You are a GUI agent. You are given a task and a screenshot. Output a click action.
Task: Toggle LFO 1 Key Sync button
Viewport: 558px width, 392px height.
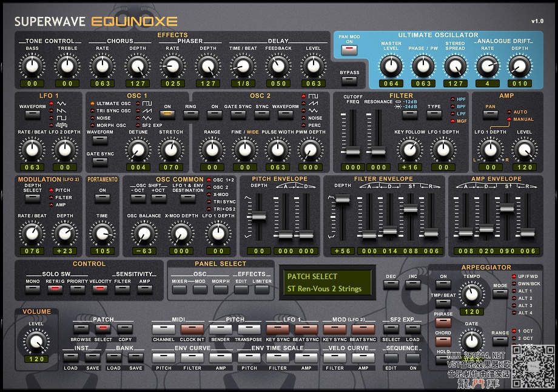278,329
